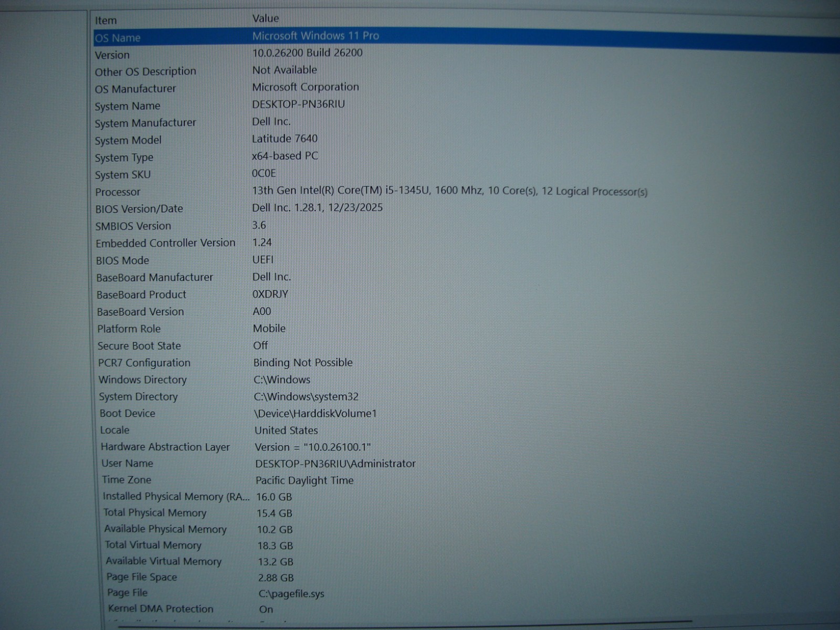Select the Total Physical Memory row

[x=155, y=513]
